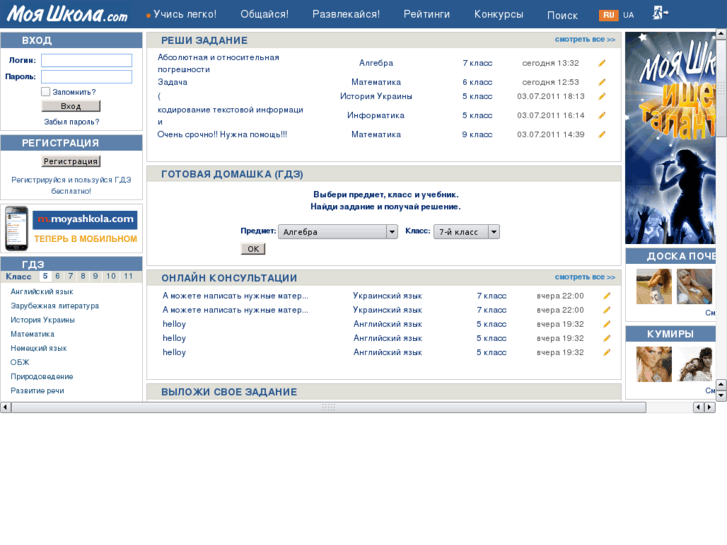Click pencil icon in second helloy consultation row
This screenshot has height=545, width=727.
pos(606,338)
